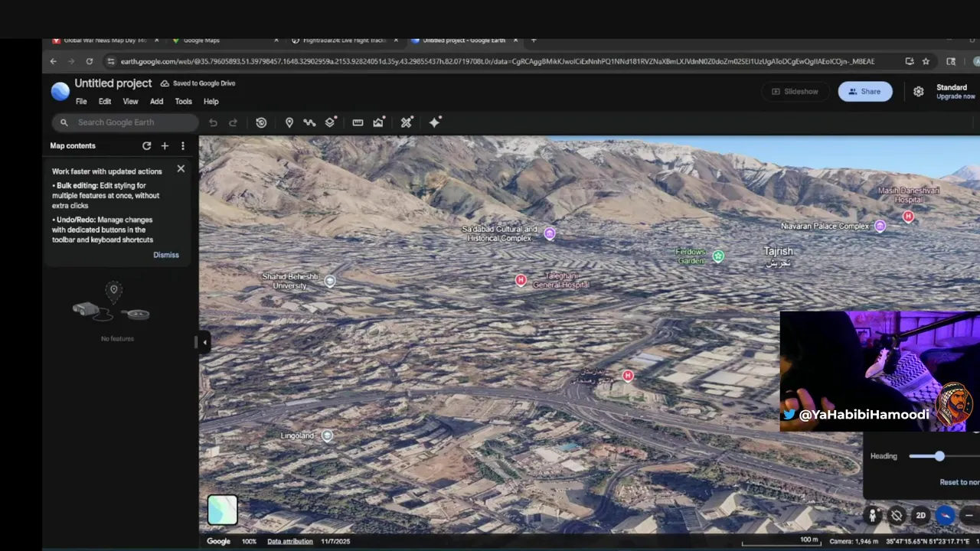Select Masih Daneshvari Hospital marker
Screen dimensions: 980x551
(x=908, y=217)
